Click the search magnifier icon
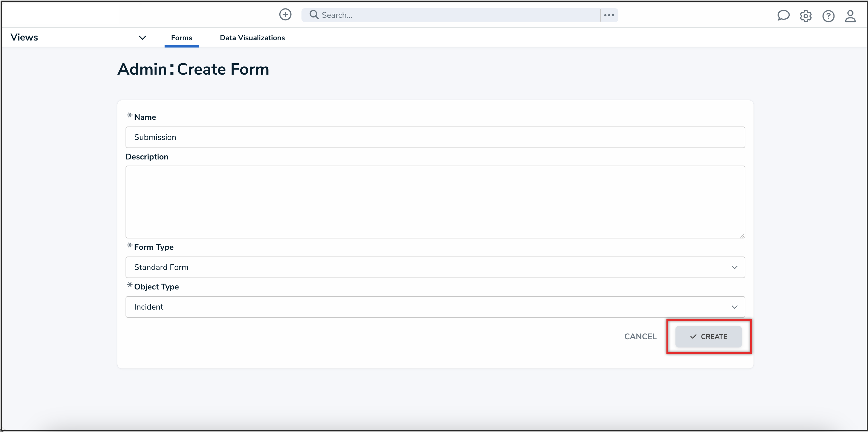 [314, 15]
